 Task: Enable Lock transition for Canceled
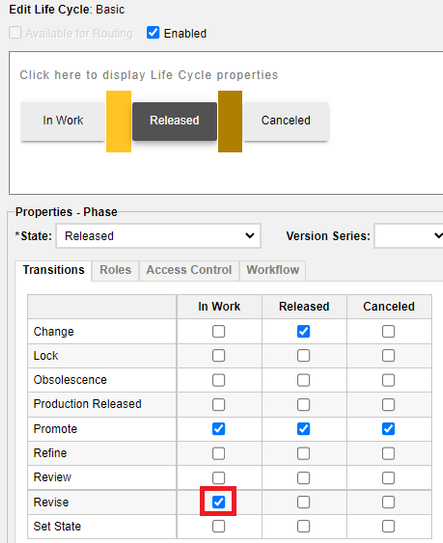[388, 356]
